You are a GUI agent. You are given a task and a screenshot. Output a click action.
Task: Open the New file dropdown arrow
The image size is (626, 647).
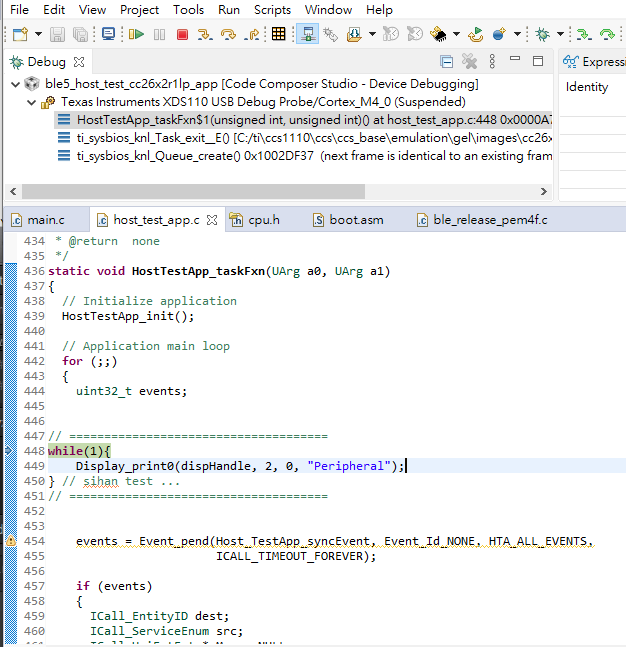click(x=38, y=34)
